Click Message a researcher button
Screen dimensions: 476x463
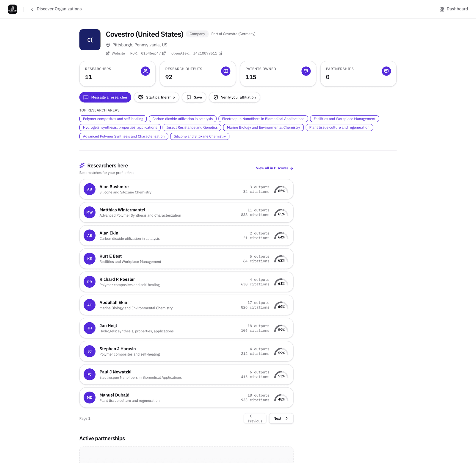[x=105, y=97]
